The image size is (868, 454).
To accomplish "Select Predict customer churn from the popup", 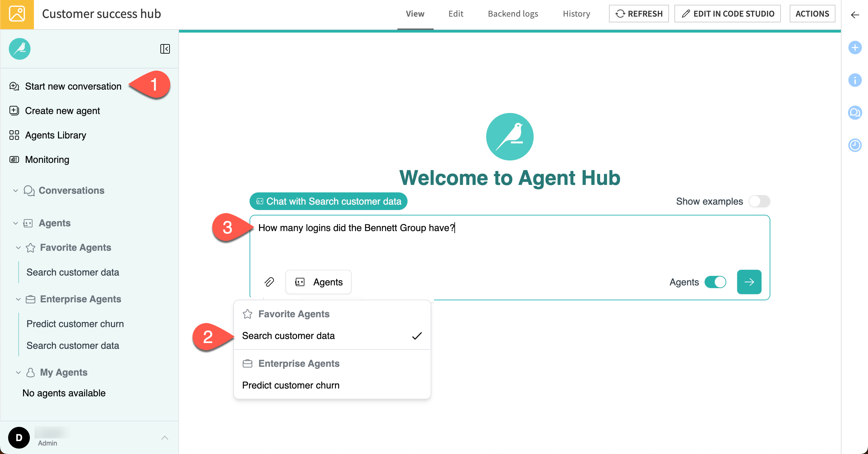I will point(291,385).
